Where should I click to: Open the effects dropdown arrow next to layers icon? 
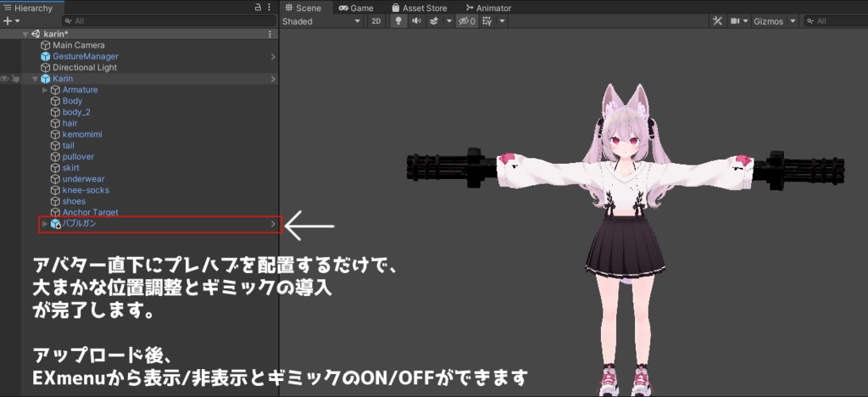pyautogui.click(x=449, y=21)
